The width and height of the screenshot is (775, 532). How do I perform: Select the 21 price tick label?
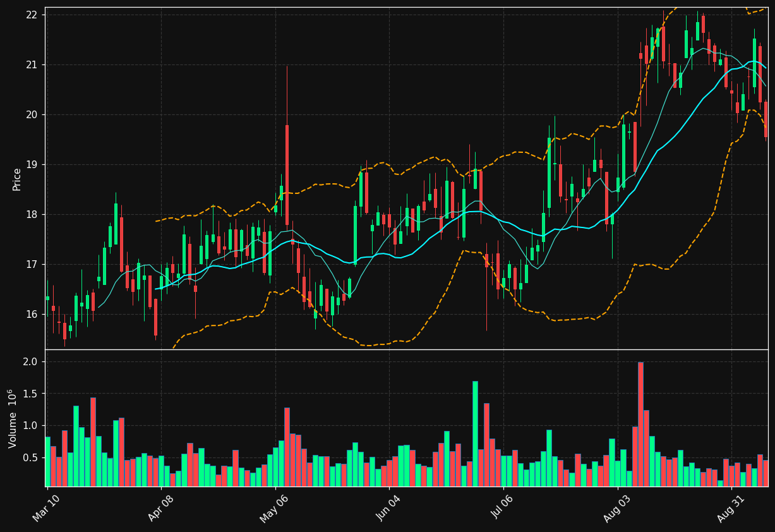[33, 64]
